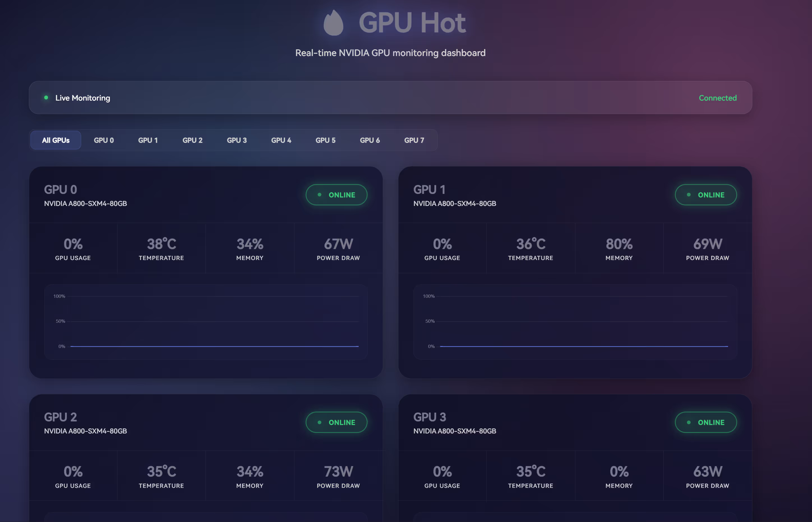Click GPU 2 ONLINE status badge
Image resolution: width=812 pixels, height=522 pixels.
336,422
